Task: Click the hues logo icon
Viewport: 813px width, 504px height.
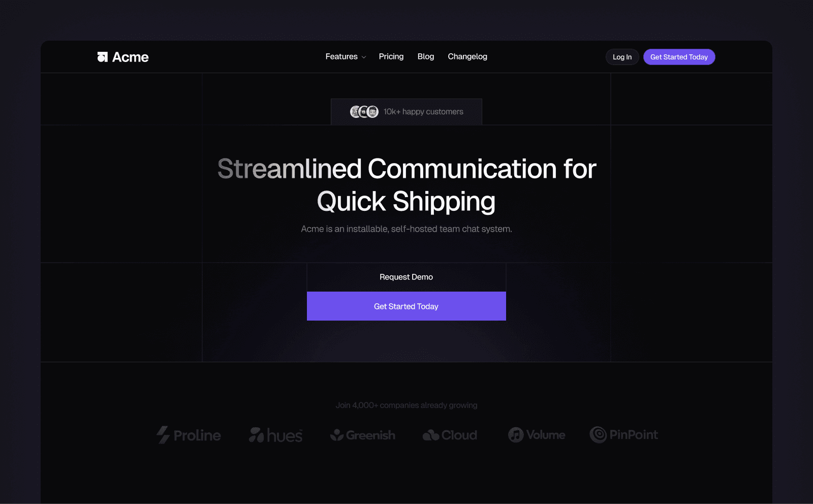Action: [x=256, y=435]
